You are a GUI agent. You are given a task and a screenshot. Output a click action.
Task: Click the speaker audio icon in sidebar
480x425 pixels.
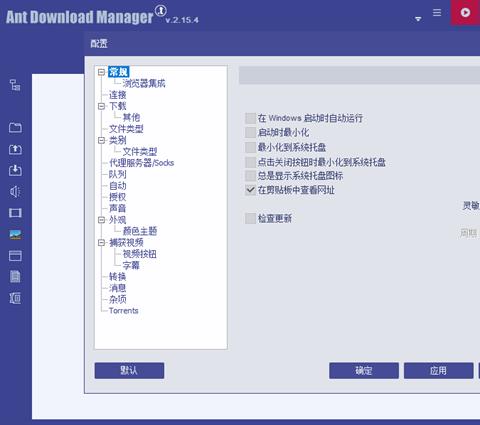pyautogui.click(x=15, y=192)
